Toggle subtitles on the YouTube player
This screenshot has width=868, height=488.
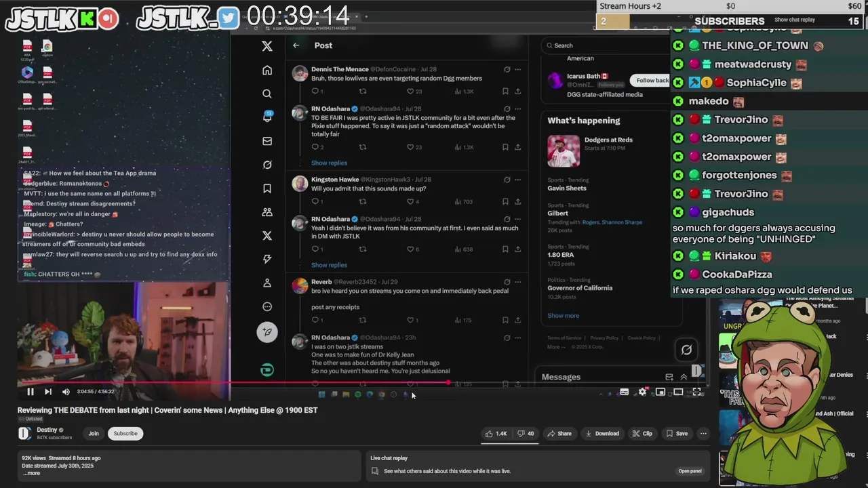click(625, 392)
